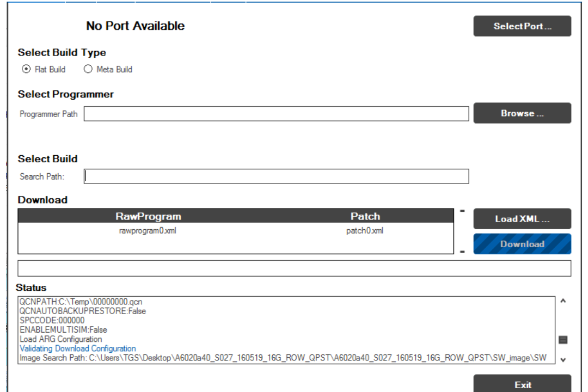This screenshot has width=588, height=392.
Task: Click the ENABLEMULTISIM:False status line
Action: pyautogui.click(x=63, y=330)
